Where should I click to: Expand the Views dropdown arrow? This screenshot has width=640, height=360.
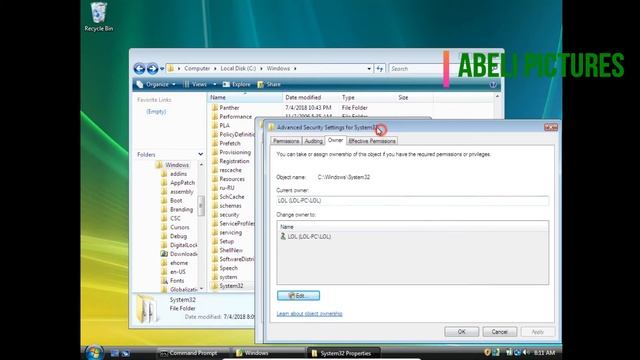click(215, 84)
